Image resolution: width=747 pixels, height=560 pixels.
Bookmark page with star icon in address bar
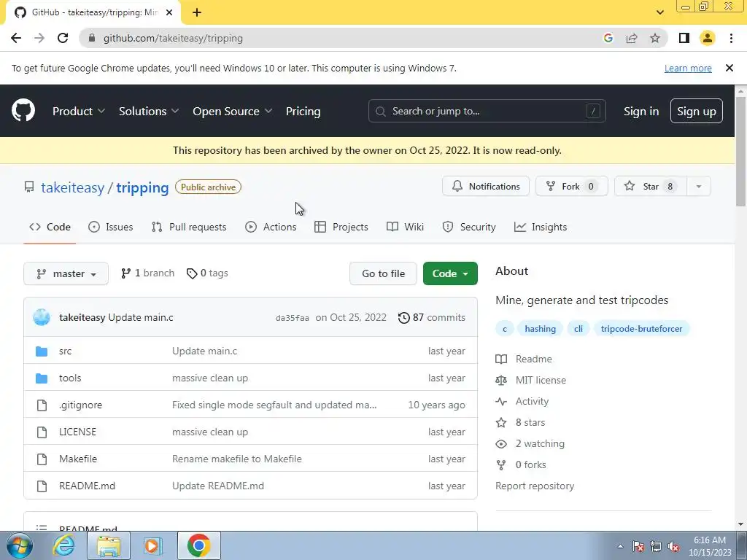[655, 38]
